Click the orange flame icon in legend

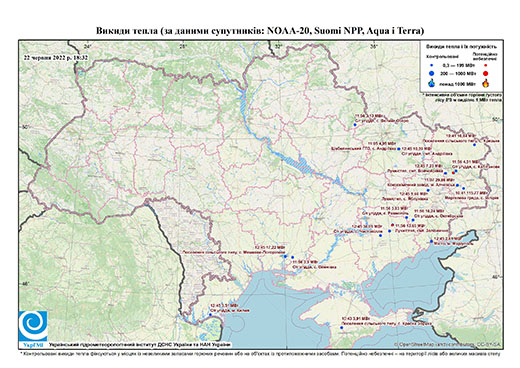(486, 83)
